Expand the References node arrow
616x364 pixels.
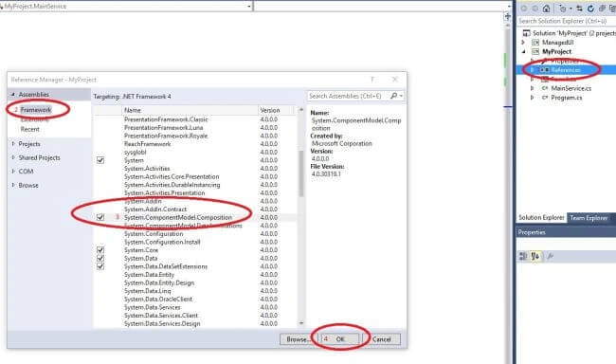[x=533, y=70]
